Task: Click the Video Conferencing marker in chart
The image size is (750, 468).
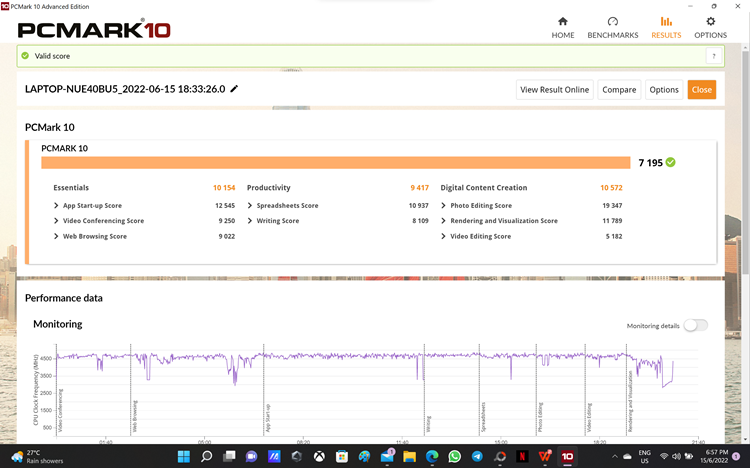Action: [60, 411]
